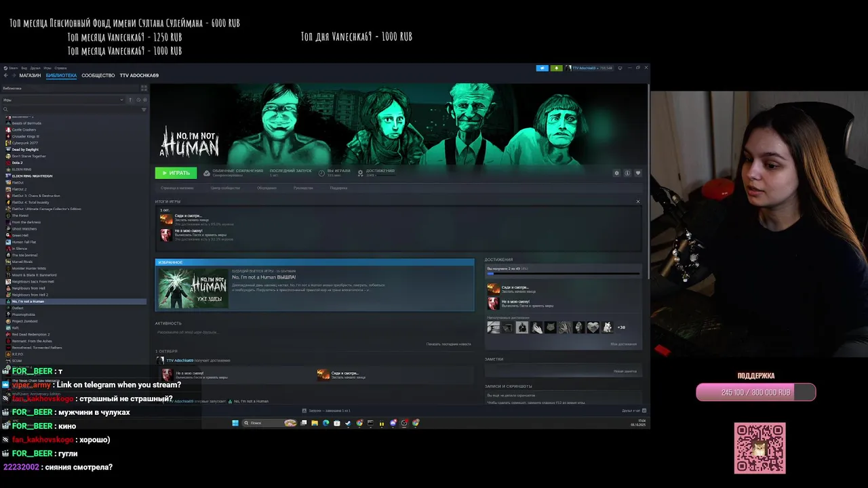Click the library search field
The image size is (868, 488).
71,109
